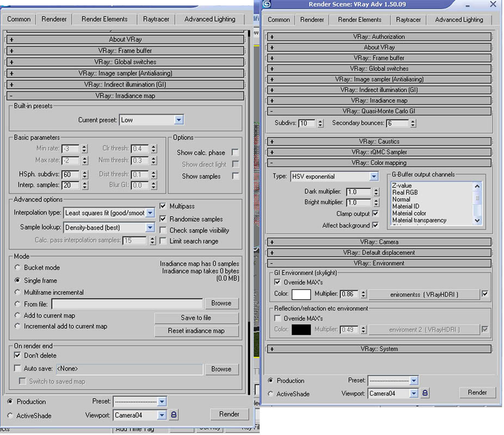The image size is (504, 435).
Task: Select ActiveShade in the left window
Action: pos(10,415)
